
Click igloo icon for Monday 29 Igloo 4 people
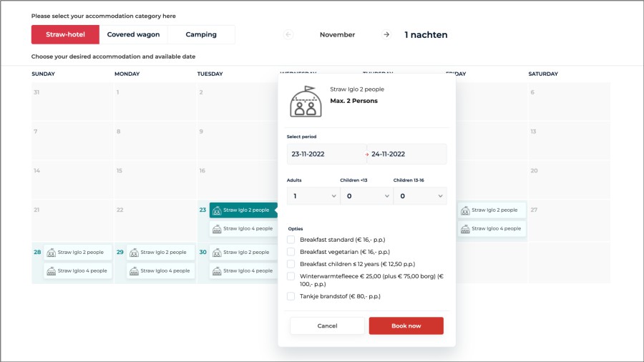tap(134, 270)
